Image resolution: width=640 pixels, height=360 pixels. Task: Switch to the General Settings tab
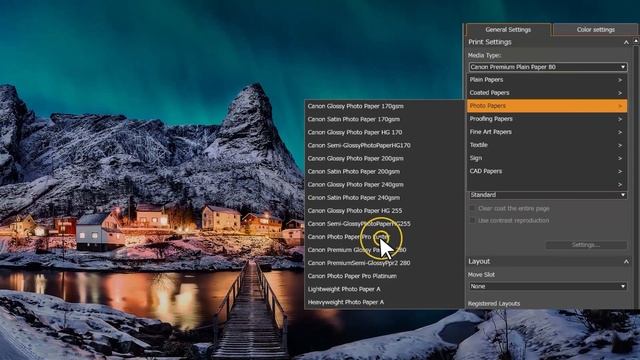point(508,29)
